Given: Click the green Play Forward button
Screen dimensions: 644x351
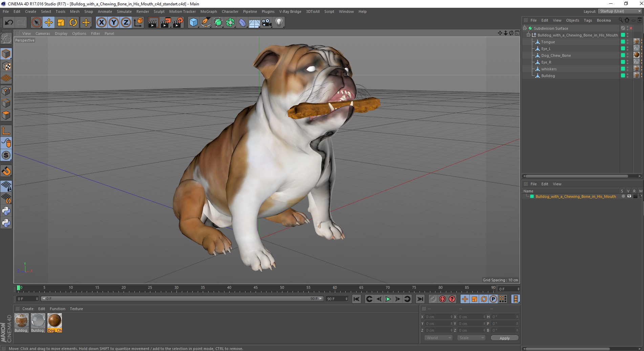Looking at the screenshot, I should [388, 299].
